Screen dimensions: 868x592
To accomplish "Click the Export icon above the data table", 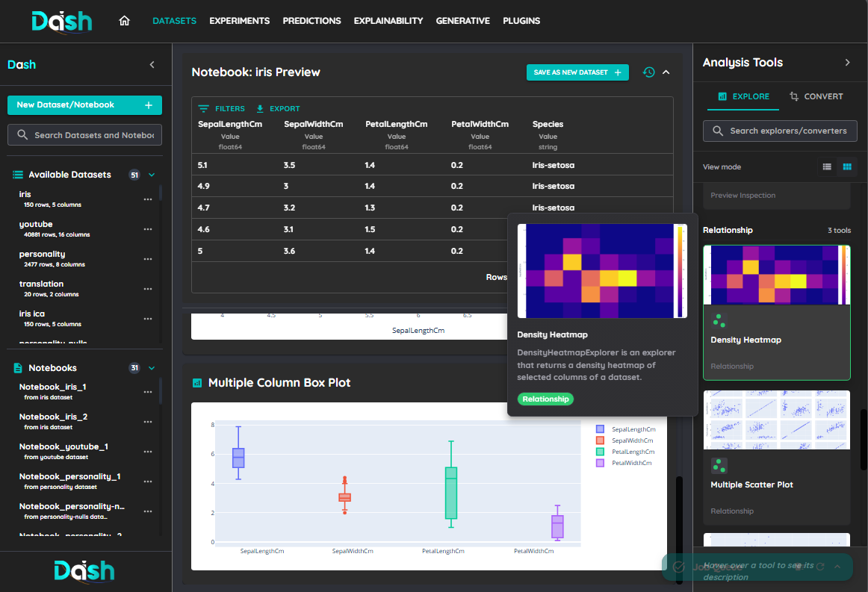I will coord(259,108).
